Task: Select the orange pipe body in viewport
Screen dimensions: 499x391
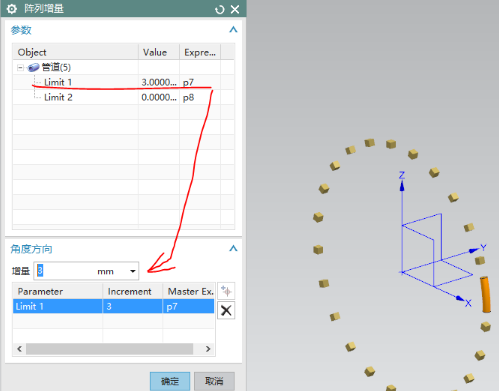Action: click(x=486, y=294)
